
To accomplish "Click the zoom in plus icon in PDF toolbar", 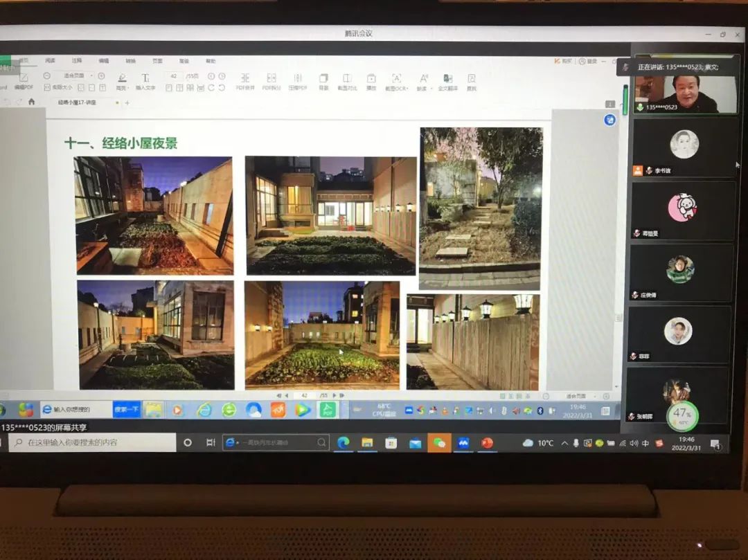I will tap(101, 75).
